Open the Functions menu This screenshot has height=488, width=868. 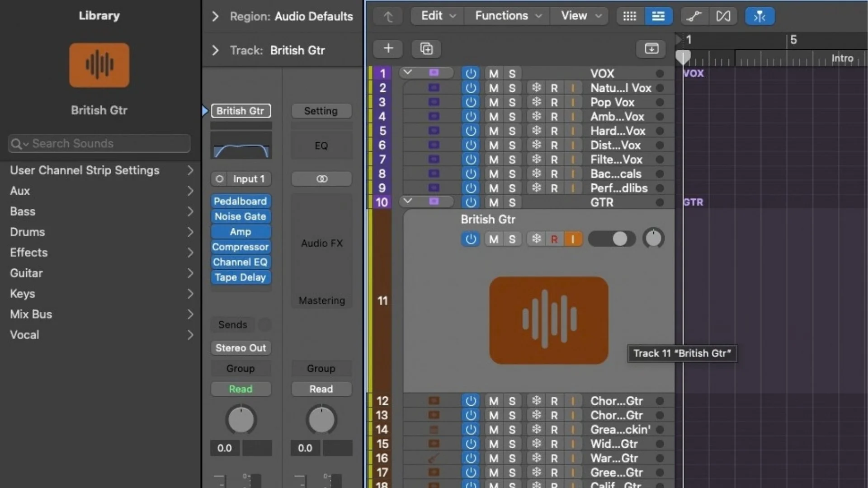tap(508, 16)
